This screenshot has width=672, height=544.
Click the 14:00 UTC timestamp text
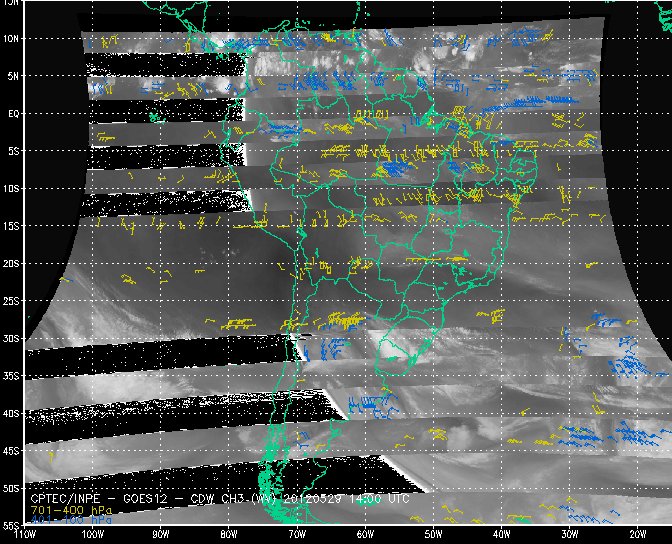point(379,499)
